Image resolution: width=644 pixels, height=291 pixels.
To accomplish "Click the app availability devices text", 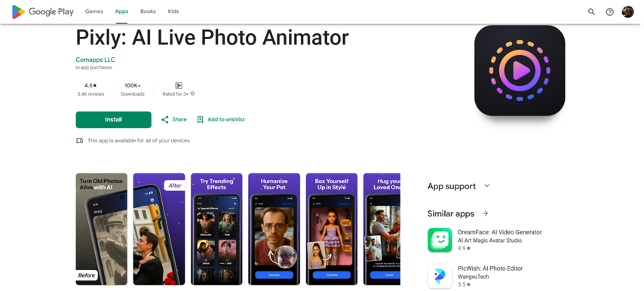I will tap(139, 140).
